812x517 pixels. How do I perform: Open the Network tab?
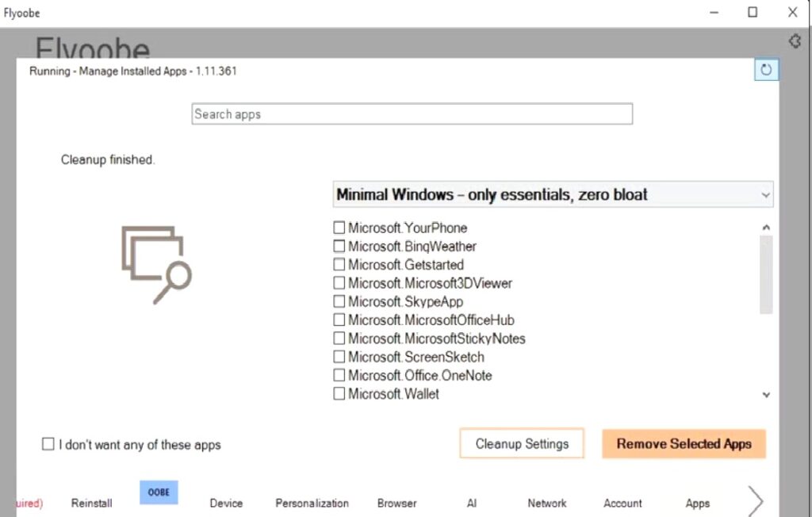coord(547,504)
